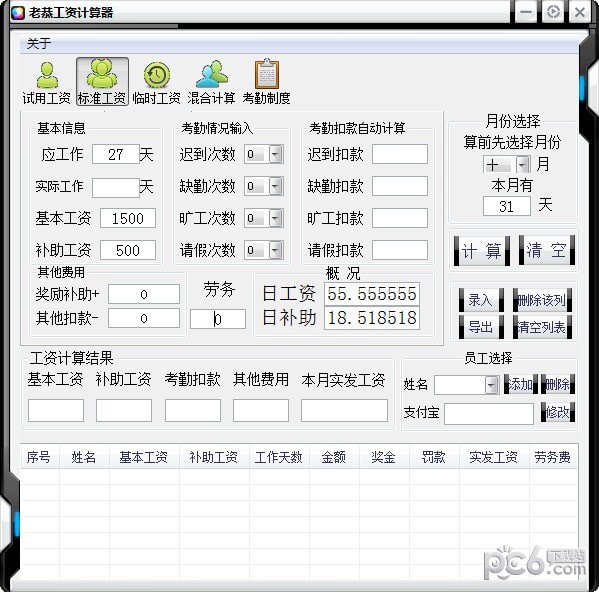Image resolution: width=599 pixels, height=592 pixels.
Task: Click the 序号 column header
Action: click(38, 457)
